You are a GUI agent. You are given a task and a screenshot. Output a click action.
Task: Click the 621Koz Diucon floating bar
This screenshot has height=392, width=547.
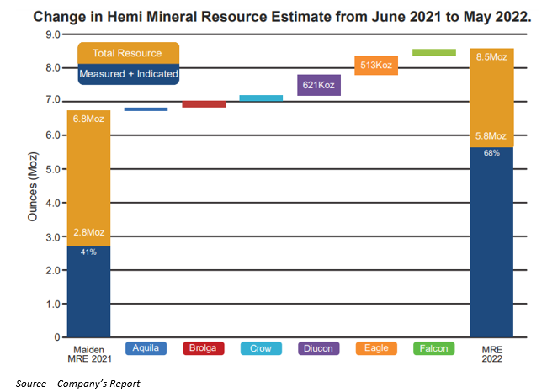point(319,85)
